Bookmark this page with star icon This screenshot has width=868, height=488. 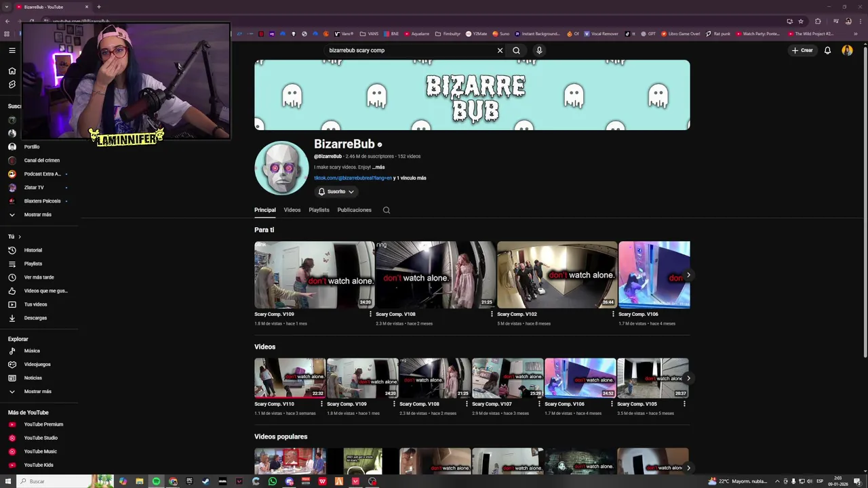click(x=801, y=21)
